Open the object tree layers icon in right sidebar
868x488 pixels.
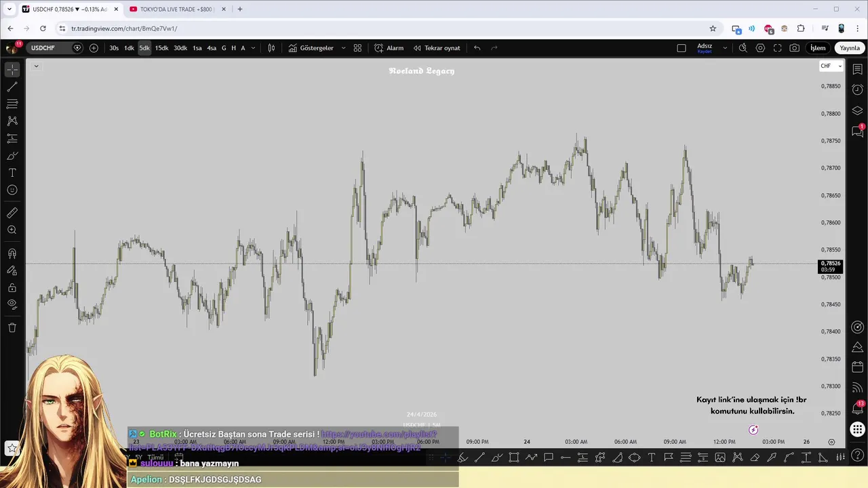pos(858,110)
